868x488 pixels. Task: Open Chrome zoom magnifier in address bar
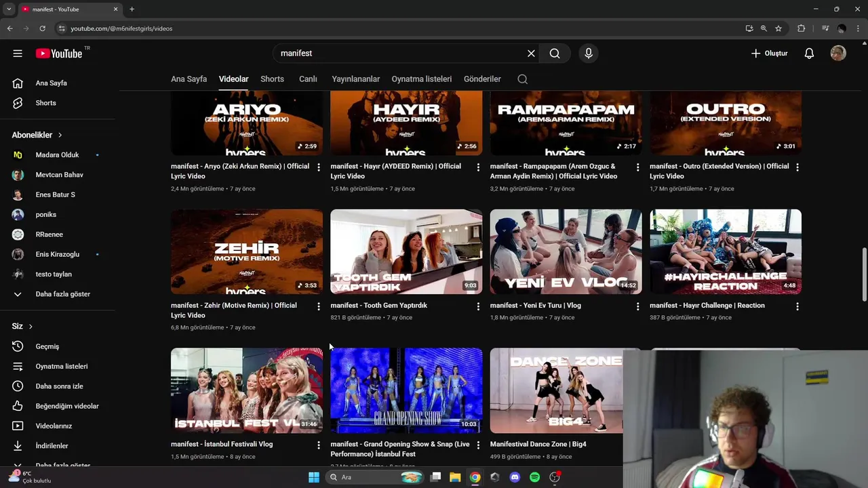click(x=764, y=28)
